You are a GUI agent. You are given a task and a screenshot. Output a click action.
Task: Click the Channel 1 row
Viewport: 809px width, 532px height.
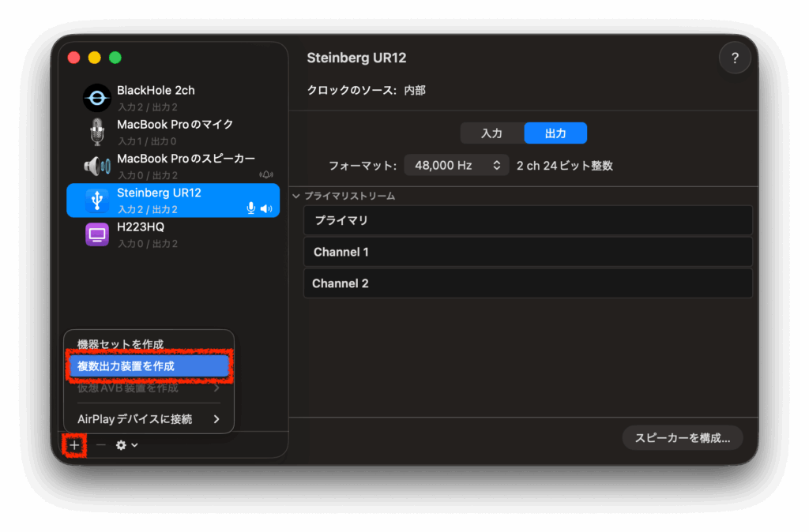click(528, 252)
